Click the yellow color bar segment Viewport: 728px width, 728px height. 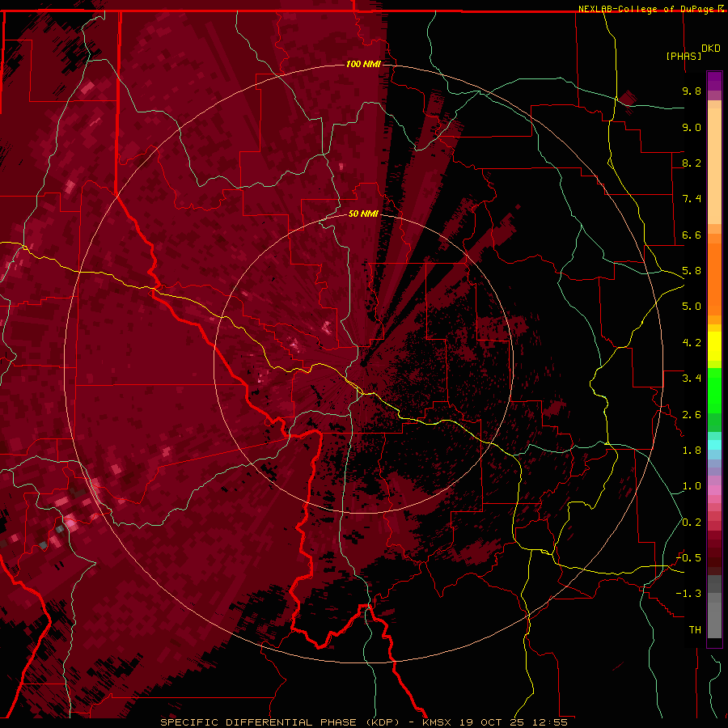(x=714, y=346)
